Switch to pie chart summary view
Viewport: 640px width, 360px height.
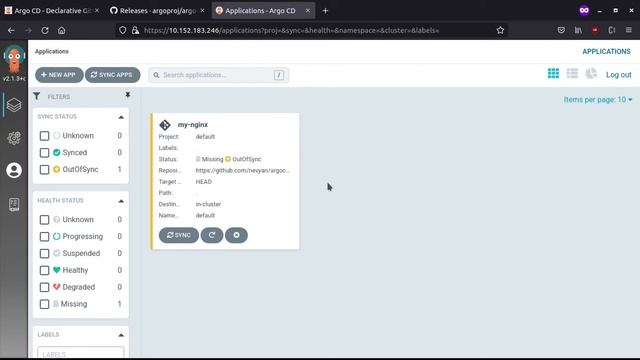(x=591, y=74)
